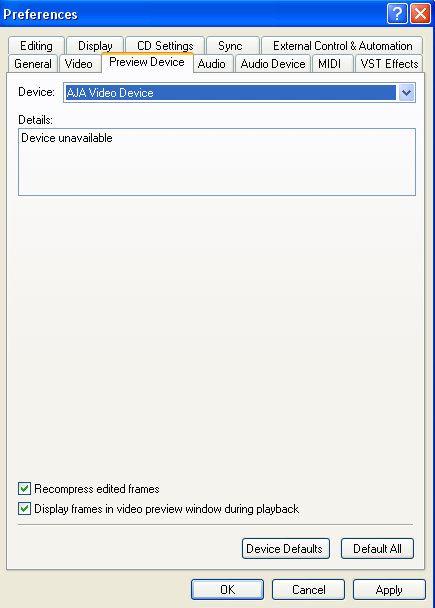The image size is (435, 608).
Task: Click inside the Details text box
Action: click(x=217, y=162)
